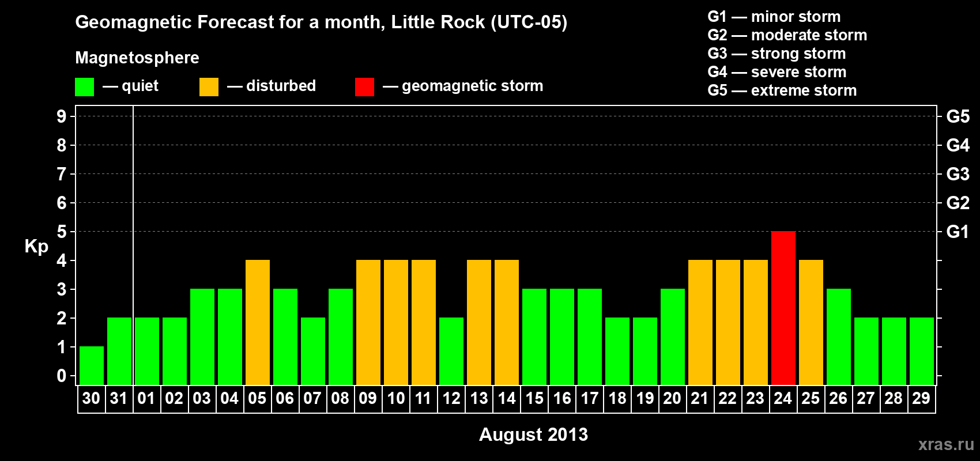
Task: Click the Kp axis label
Action: pos(36,247)
